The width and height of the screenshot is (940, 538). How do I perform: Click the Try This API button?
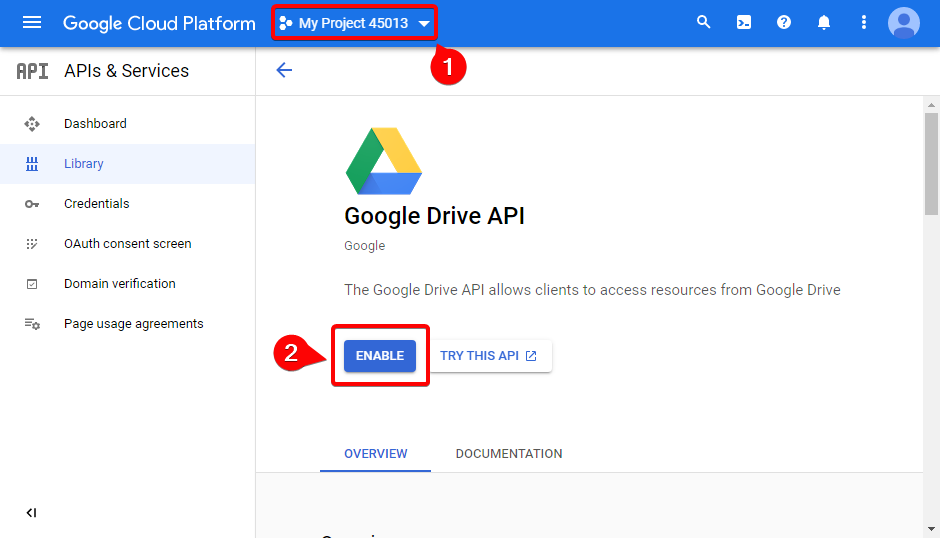tap(489, 356)
